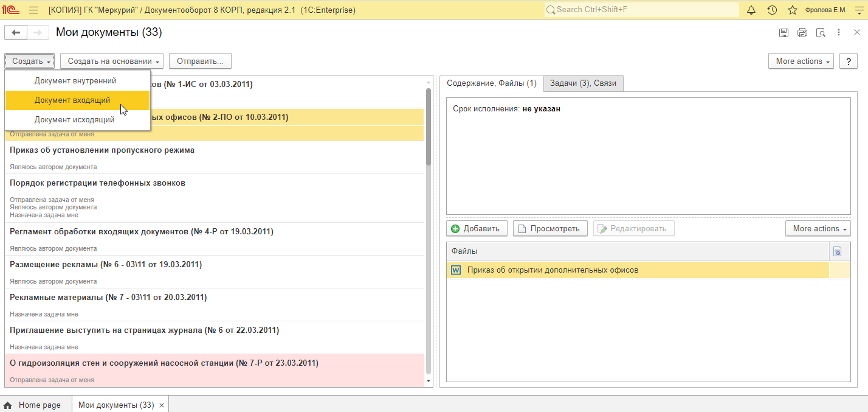
Task: Open More actions dropdown above Файлы list
Action: pos(818,229)
